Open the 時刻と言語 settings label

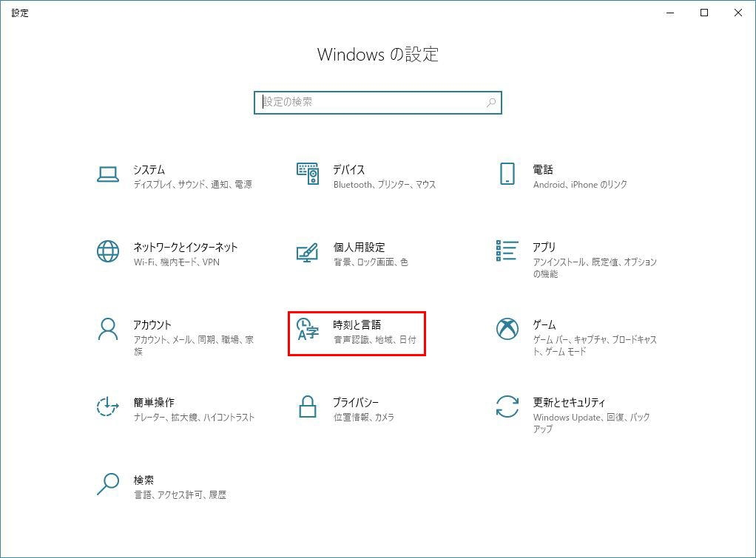click(357, 324)
